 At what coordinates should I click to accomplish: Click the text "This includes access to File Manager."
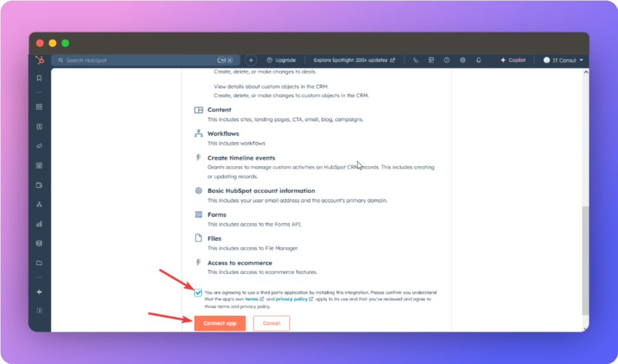pos(253,248)
